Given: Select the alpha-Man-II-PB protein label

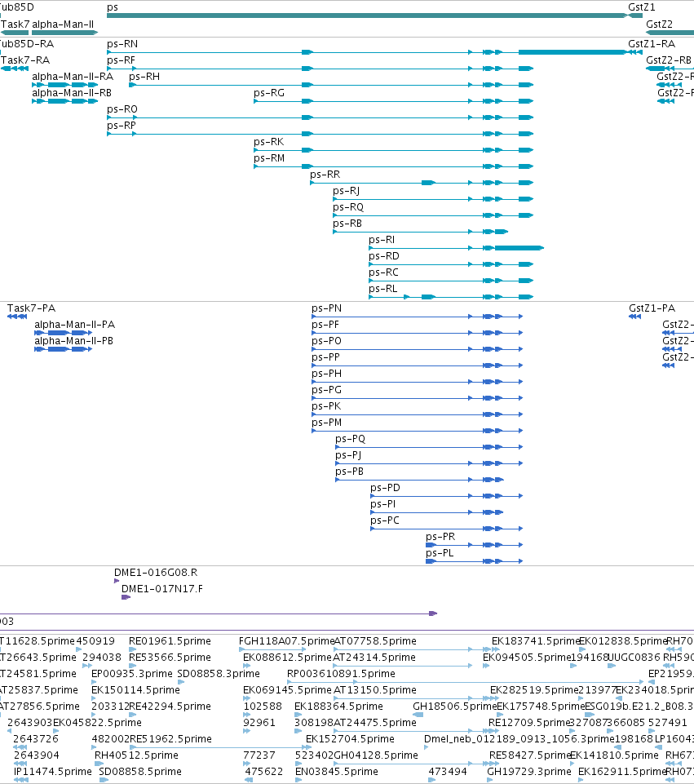Looking at the screenshot, I should pos(73,341).
